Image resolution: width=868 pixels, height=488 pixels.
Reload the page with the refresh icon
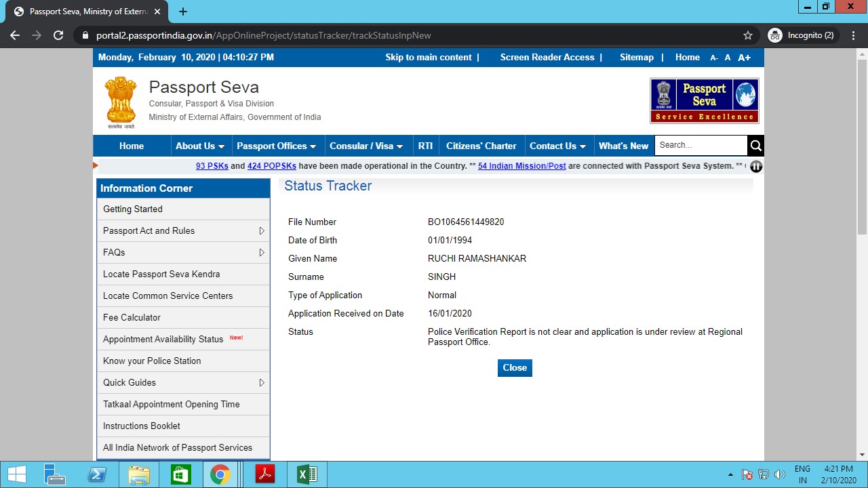[x=58, y=35]
